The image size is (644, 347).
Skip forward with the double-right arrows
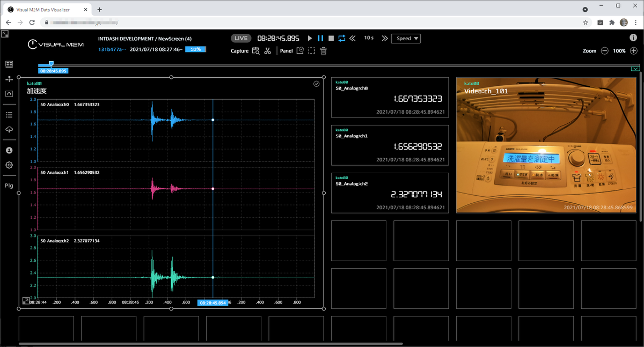384,38
